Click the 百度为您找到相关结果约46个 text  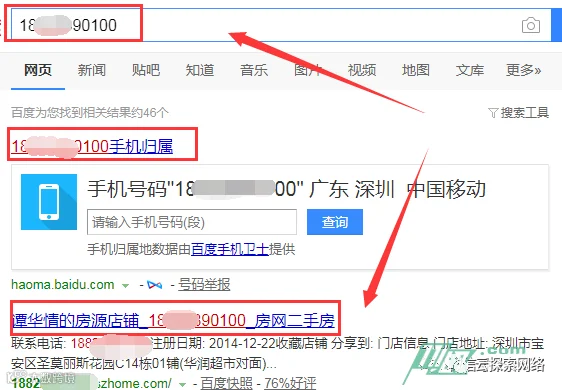90,113
